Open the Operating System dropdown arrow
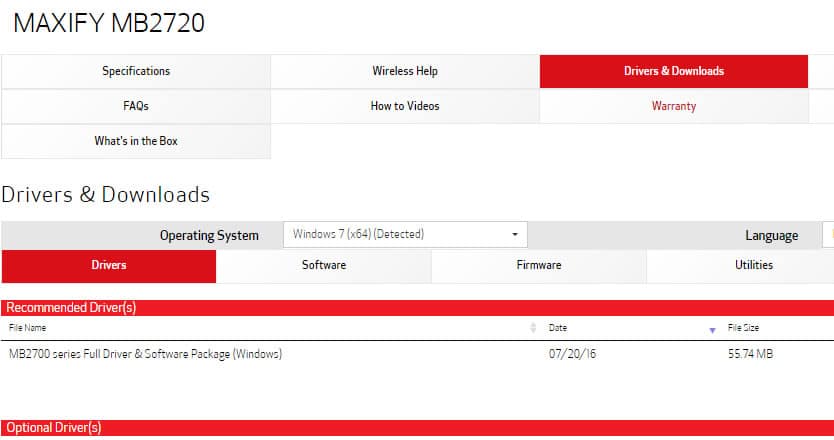The width and height of the screenshot is (834, 440). tap(515, 235)
